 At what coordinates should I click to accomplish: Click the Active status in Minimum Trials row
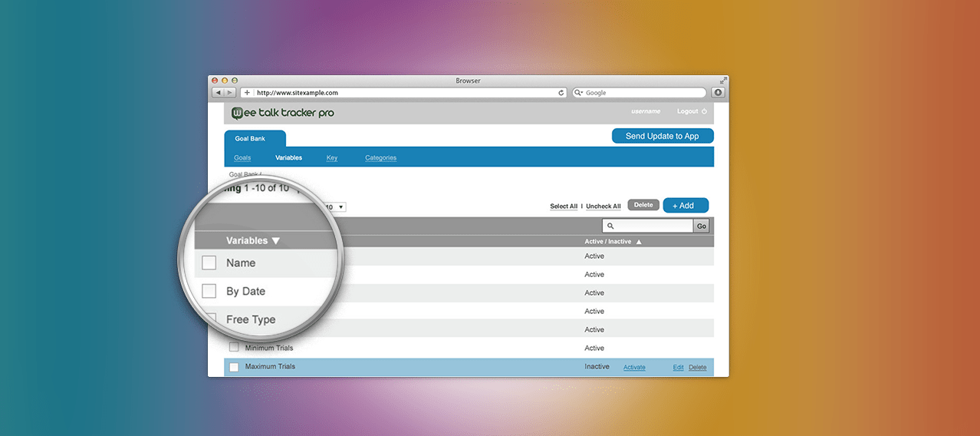(x=594, y=348)
